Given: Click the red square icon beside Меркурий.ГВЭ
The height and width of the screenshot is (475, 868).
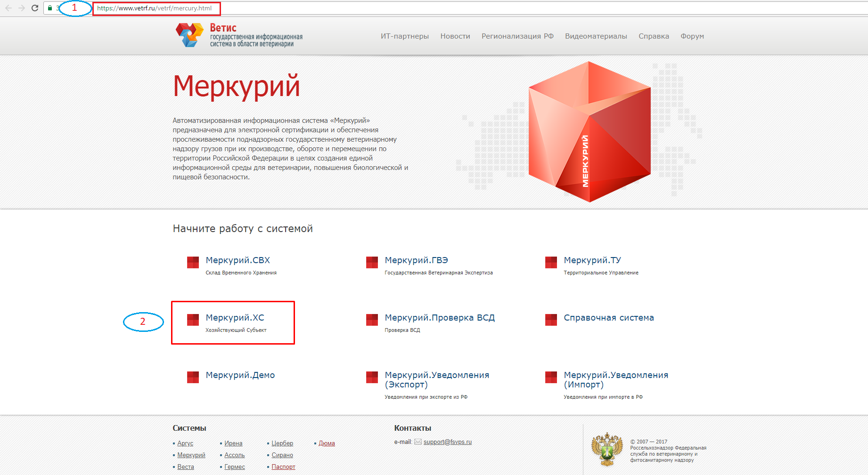Looking at the screenshot, I should (372, 262).
